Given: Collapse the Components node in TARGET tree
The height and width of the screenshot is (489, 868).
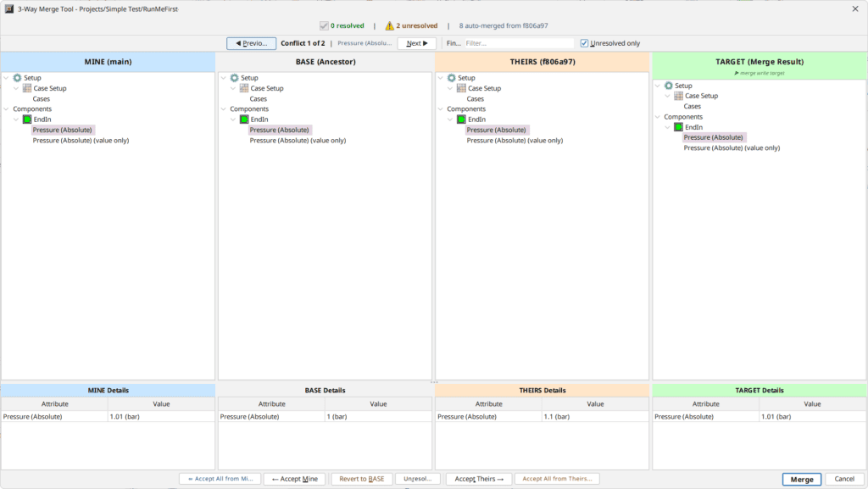Looking at the screenshot, I should [657, 117].
